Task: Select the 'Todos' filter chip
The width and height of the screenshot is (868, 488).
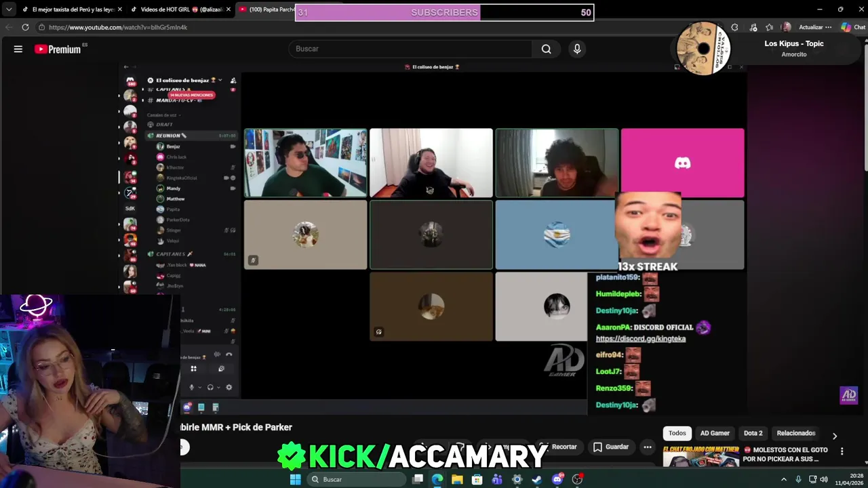Action: click(x=677, y=433)
